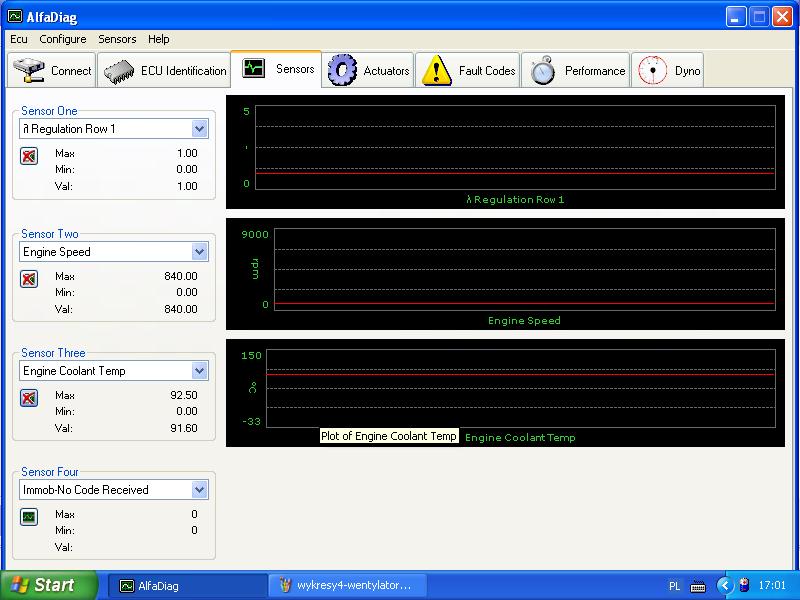Click the PL language indicator
The width and height of the screenshot is (800, 600).
674,586
